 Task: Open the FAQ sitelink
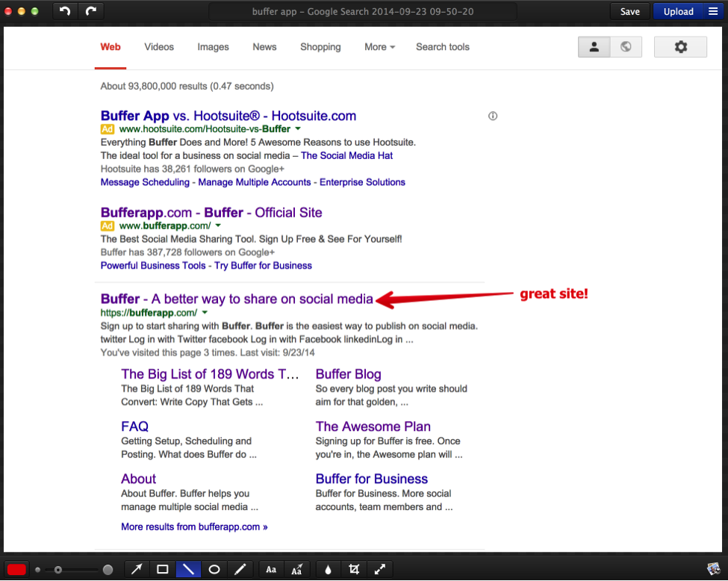[x=134, y=426]
